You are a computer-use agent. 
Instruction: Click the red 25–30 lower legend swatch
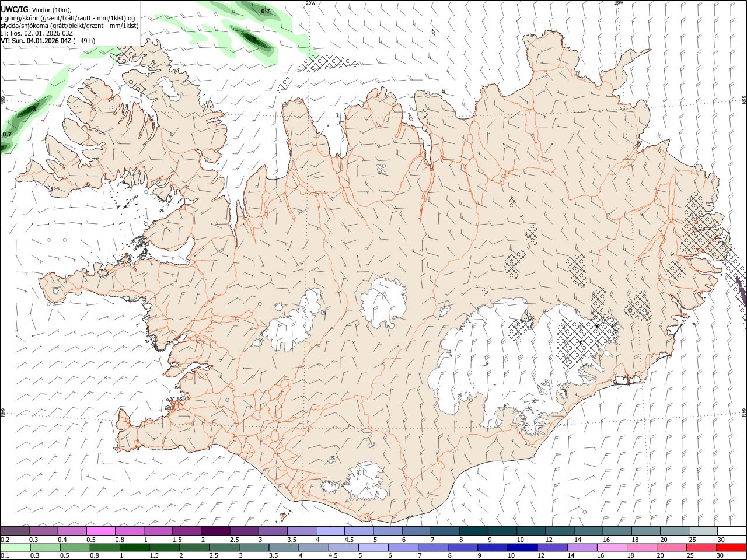coord(701,547)
